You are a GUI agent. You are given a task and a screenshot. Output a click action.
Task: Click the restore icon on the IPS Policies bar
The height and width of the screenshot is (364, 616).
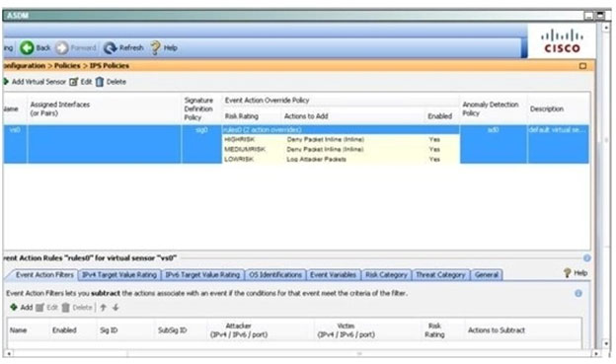coord(582,66)
